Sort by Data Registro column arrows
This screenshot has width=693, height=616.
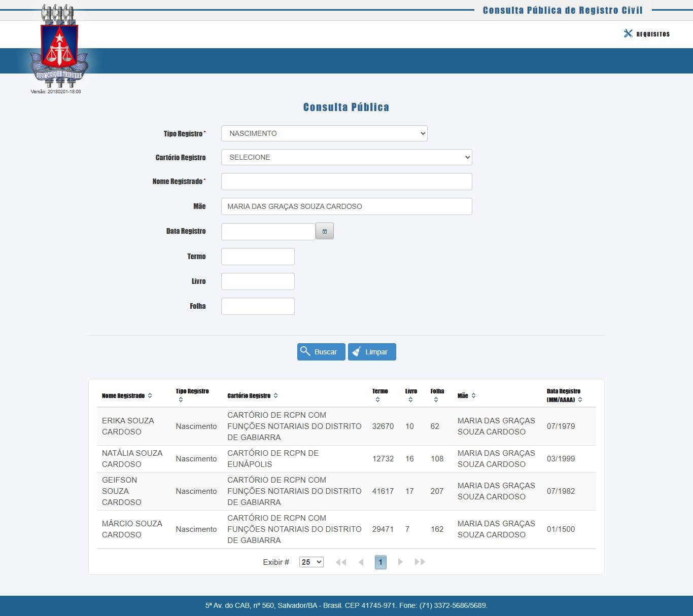(580, 400)
